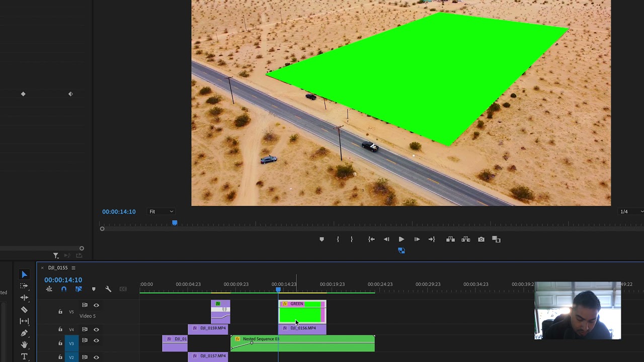Toggle lock on track V5

coord(60,312)
